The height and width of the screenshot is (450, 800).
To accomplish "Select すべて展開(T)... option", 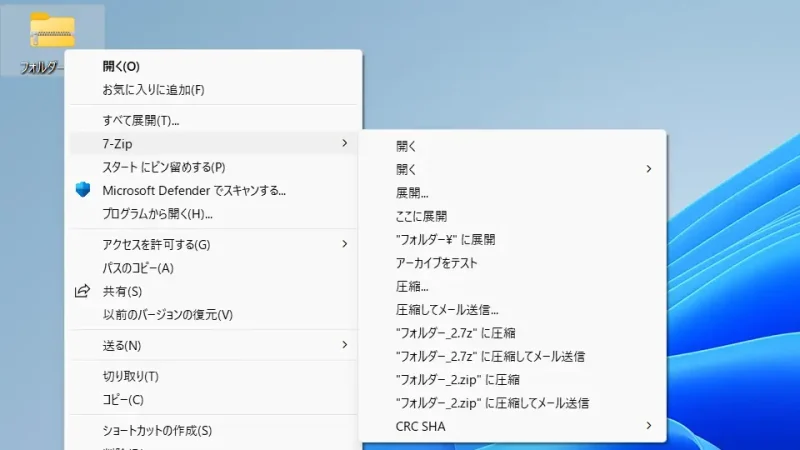I will coord(141,121).
